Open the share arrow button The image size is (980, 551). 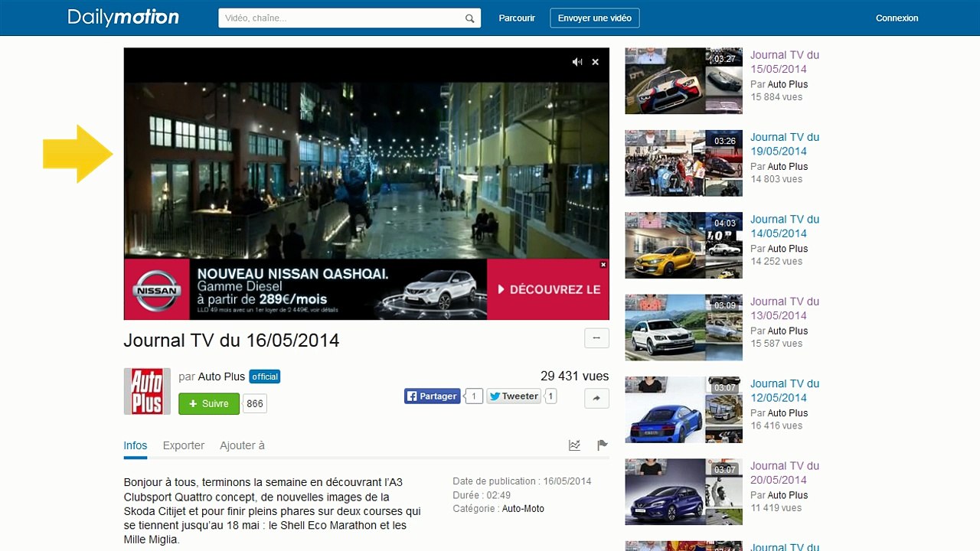(596, 398)
